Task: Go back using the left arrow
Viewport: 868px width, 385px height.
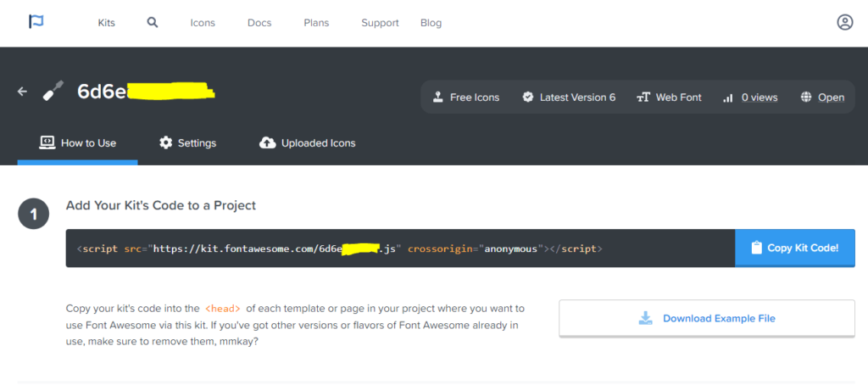Action: click(x=23, y=92)
